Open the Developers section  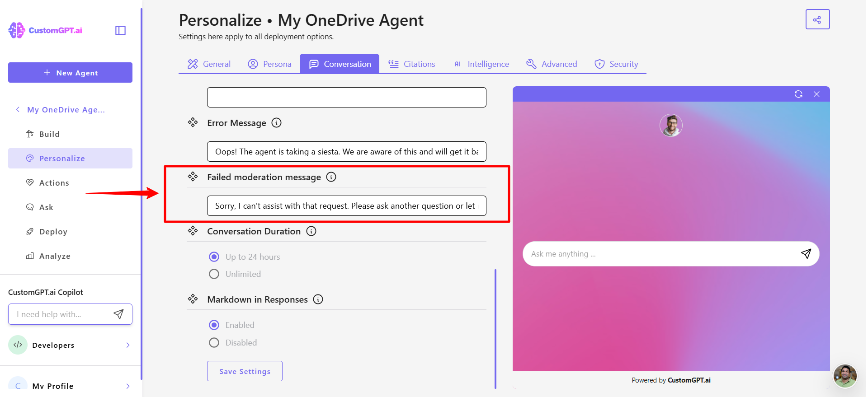click(70, 345)
